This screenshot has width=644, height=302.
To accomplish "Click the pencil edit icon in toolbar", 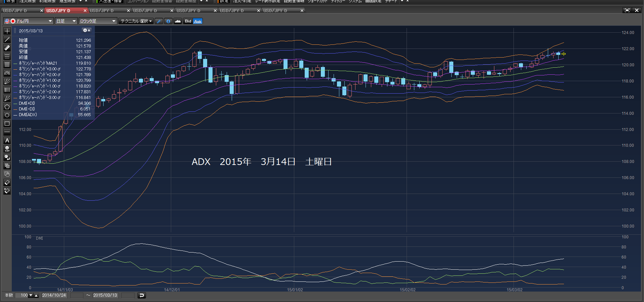I will pyautogui.click(x=159, y=21).
